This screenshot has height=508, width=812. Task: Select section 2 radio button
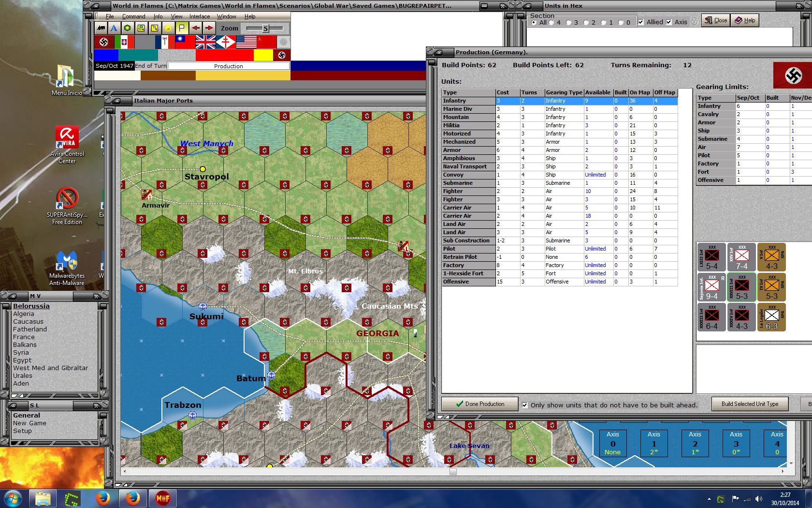click(x=586, y=22)
